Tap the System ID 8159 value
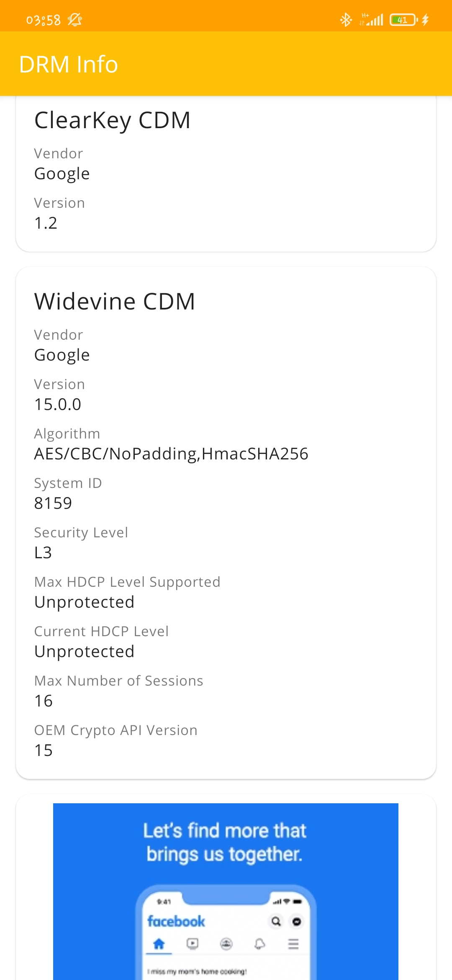 53,503
